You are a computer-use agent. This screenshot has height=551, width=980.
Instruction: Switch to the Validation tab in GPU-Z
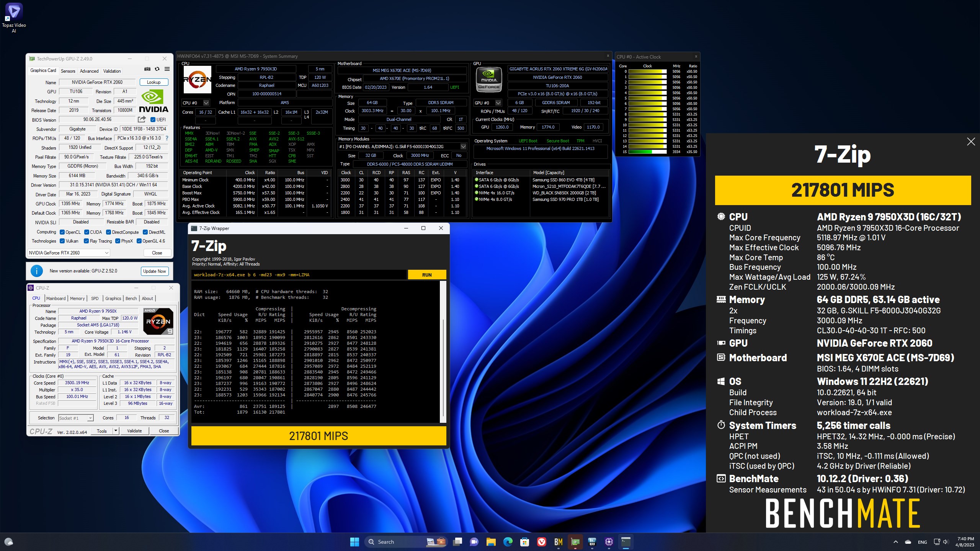tap(112, 71)
